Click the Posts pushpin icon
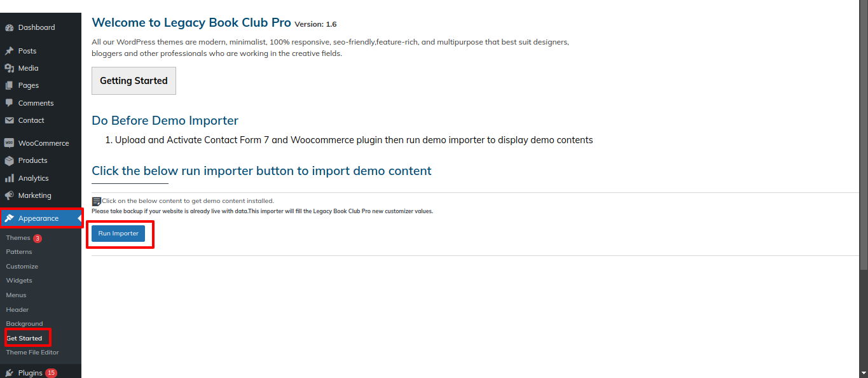Viewport: 868px width, 378px height. coord(9,51)
